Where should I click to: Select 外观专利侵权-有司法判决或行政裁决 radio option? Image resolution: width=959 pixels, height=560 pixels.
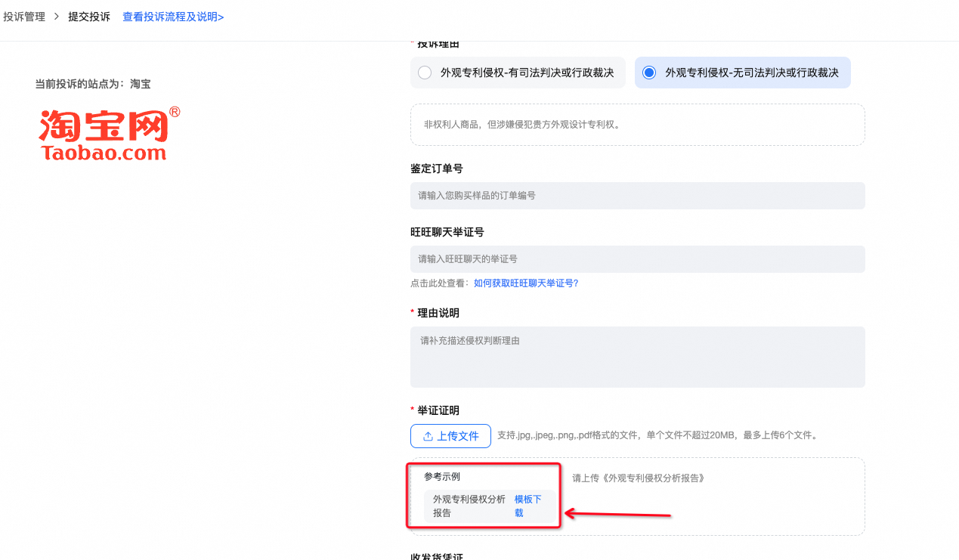pyautogui.click(x=518, y=73)
